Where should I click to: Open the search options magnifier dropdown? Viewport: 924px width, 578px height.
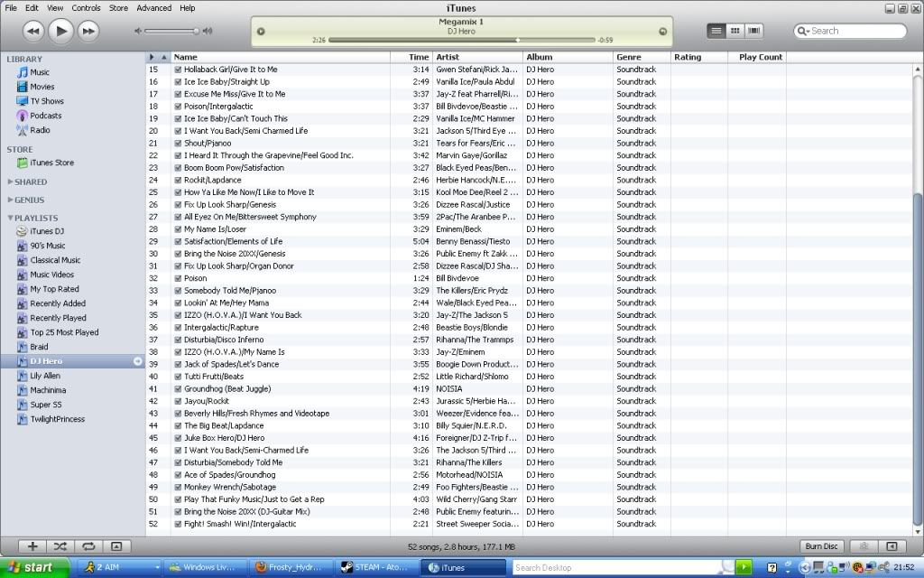click(x=803, y=32)
